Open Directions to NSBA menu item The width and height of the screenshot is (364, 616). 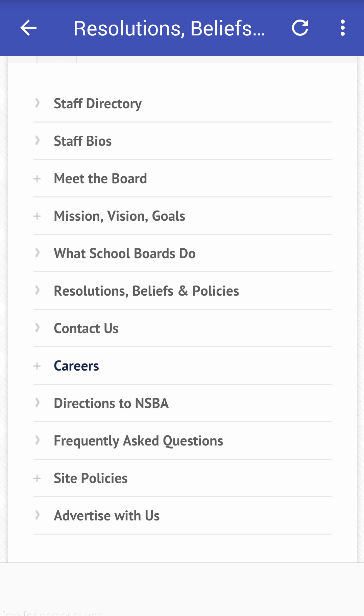(x=111, y=403)
